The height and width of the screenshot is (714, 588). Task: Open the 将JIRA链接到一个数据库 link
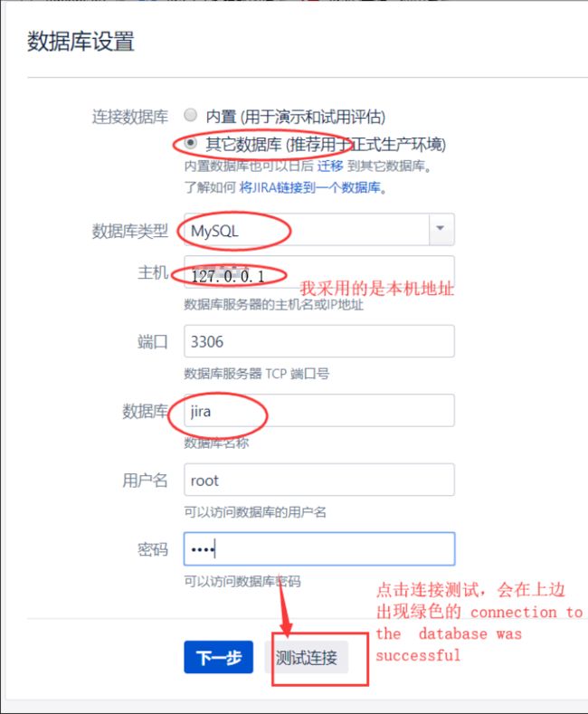click(x=309, y=187)
